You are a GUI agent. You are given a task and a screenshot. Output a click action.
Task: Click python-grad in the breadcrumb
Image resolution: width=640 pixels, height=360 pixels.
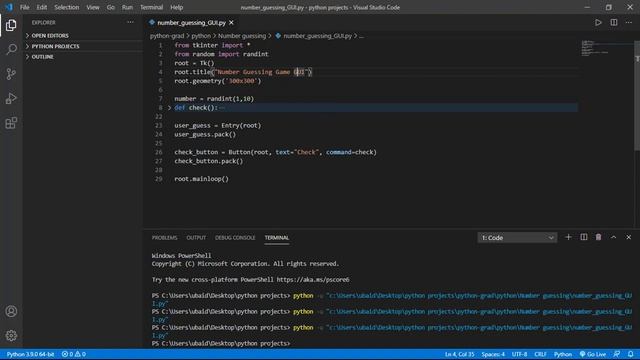pos(167,36)
